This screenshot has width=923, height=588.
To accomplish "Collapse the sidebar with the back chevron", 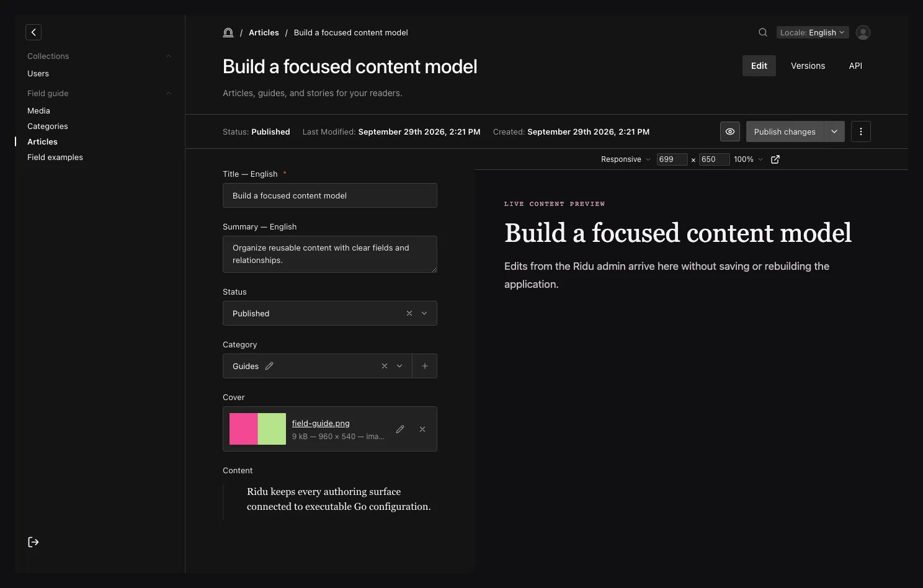I will tap(33, 32).
